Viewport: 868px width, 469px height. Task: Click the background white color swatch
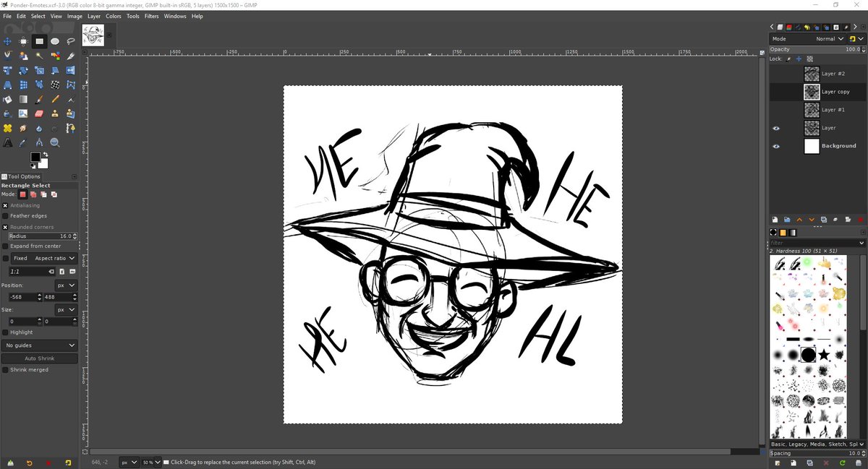(x=44, y=164)
